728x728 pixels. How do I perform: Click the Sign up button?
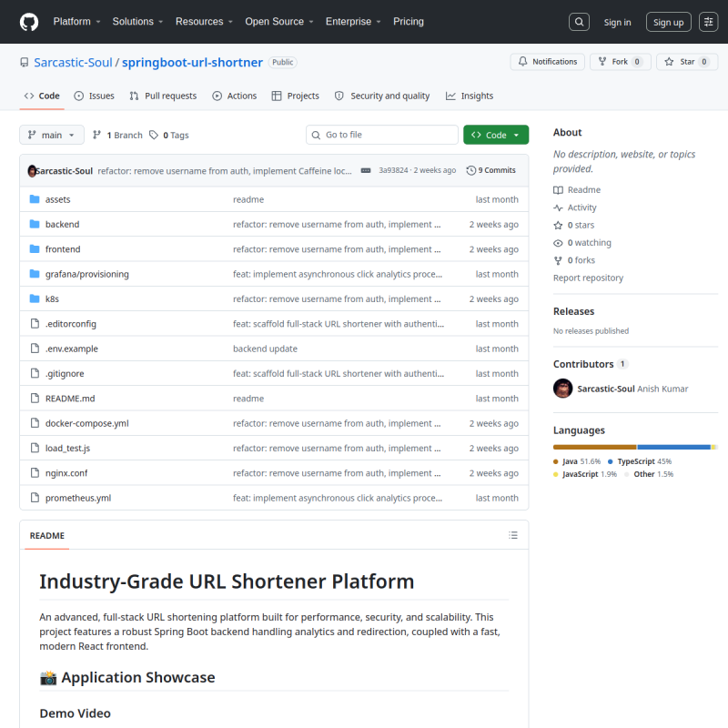tap(668, 22)
